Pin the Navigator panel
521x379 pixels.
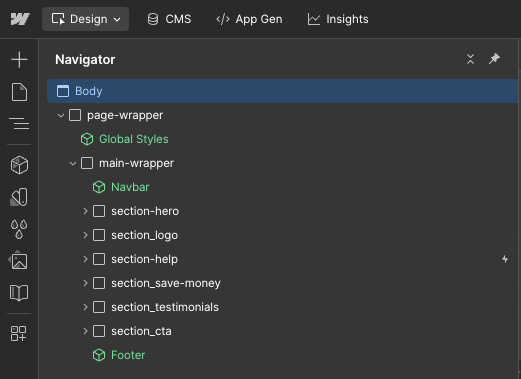494,59
